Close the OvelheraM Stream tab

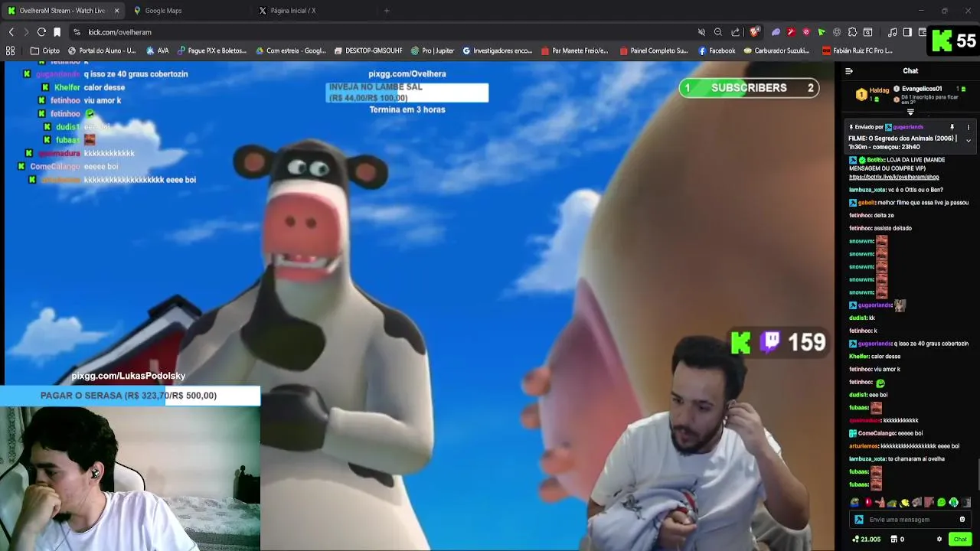[x=116, y=11]
